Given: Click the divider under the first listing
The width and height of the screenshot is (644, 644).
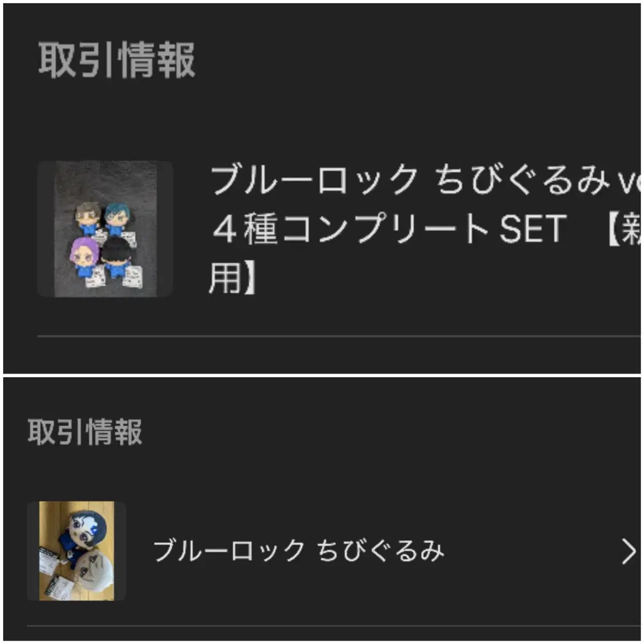Looking at the screenshot, I should (x=339, y=336).
